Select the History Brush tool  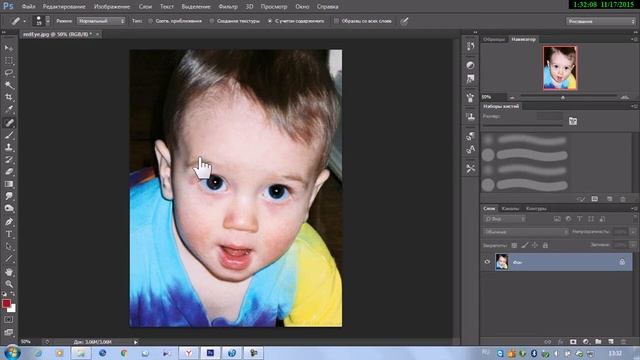pyautogui.click(x=9, y=159)
